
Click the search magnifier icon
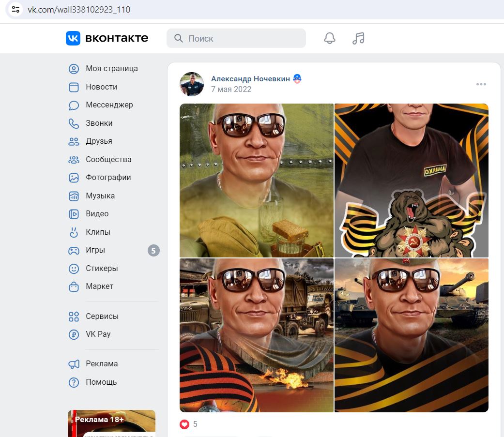178,38
